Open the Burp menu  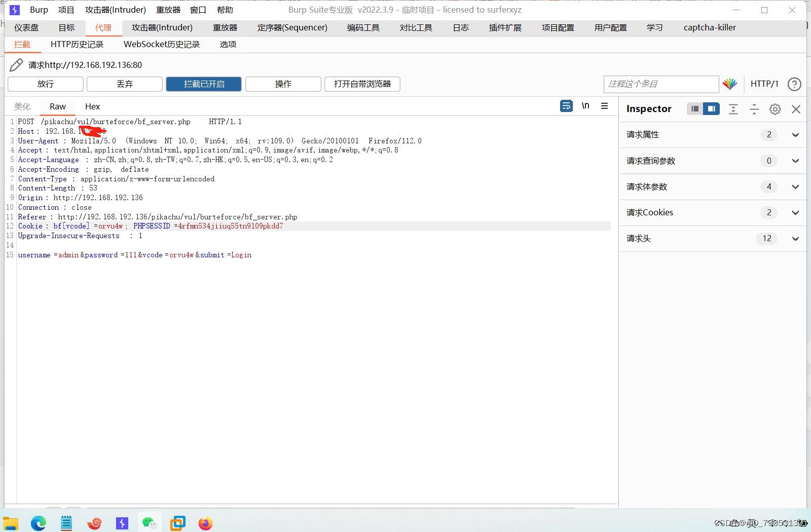click(x=39, y=10)
